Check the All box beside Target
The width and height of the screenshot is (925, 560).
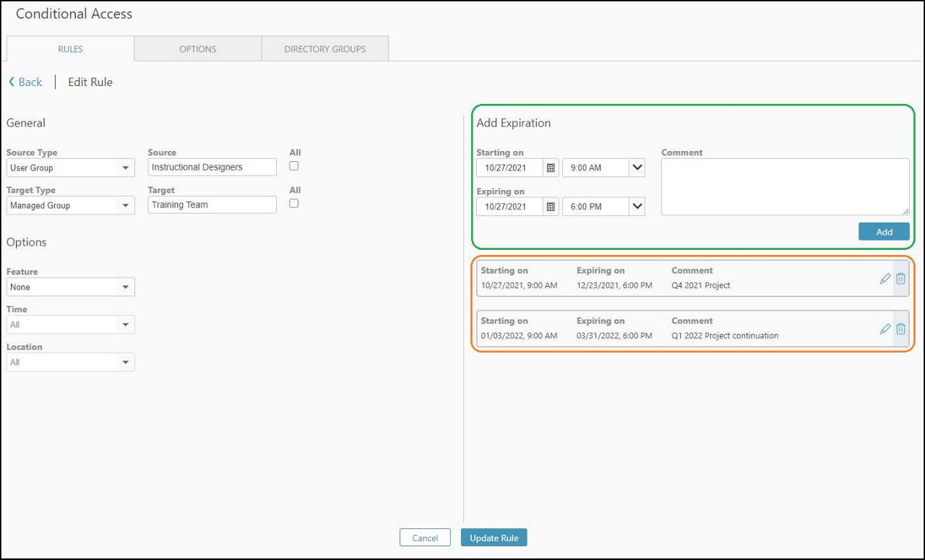click(x=294, y=204)
